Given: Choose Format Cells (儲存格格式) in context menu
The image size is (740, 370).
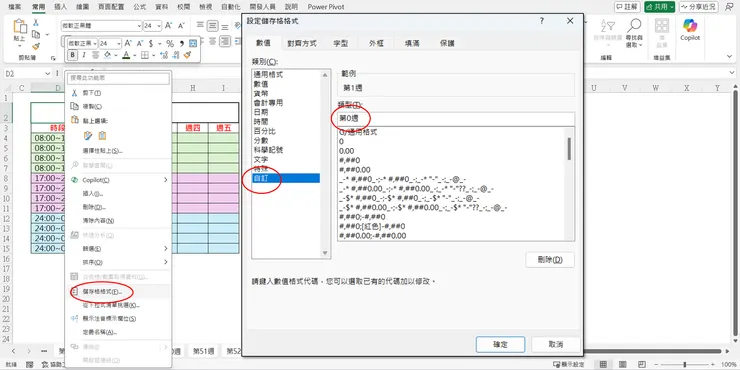Looking at the screenshot, I should point(117,292).
